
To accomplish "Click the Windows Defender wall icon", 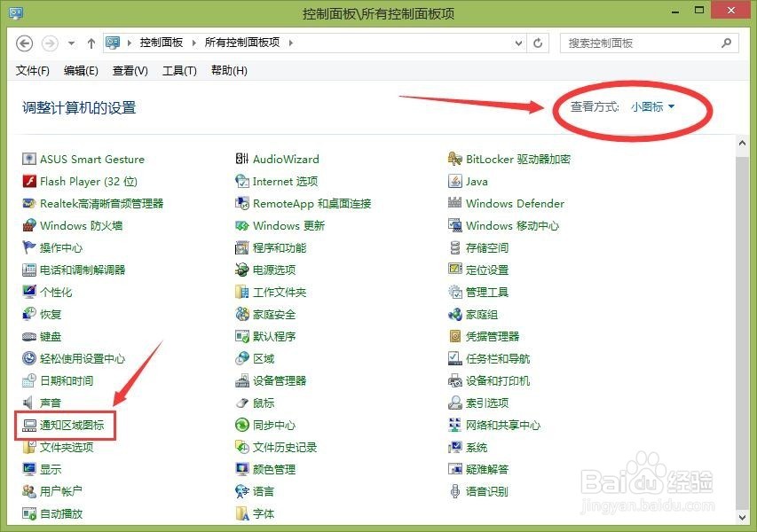I will click(x=454, y=203).
